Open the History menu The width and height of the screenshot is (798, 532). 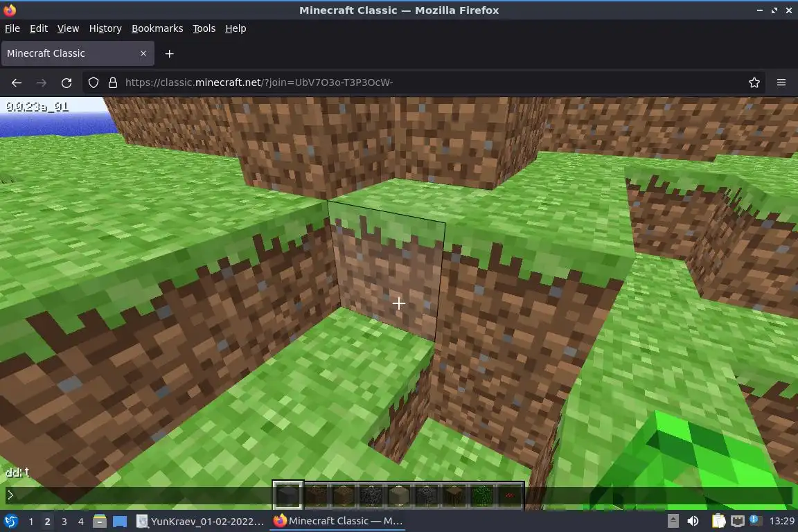point(105,28)
